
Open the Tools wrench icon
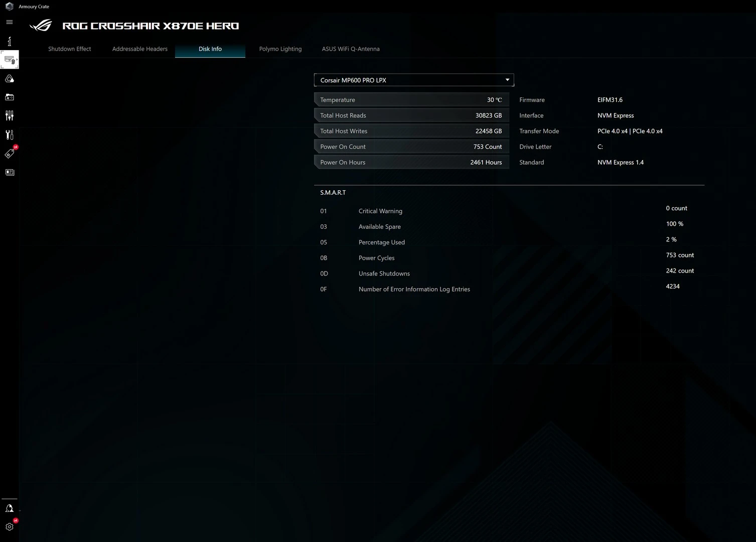point(10,134)
